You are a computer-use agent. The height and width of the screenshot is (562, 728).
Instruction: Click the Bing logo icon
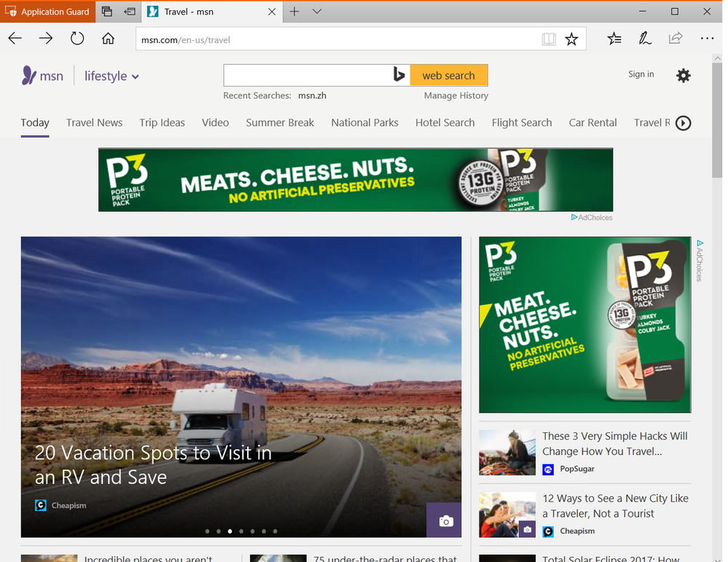coord(399,75)
